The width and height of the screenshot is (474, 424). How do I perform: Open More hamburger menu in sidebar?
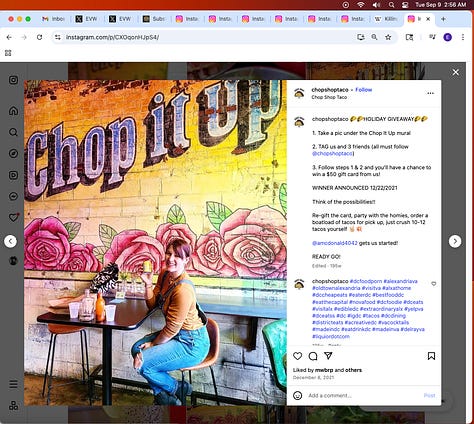click(x=13, y=384)
